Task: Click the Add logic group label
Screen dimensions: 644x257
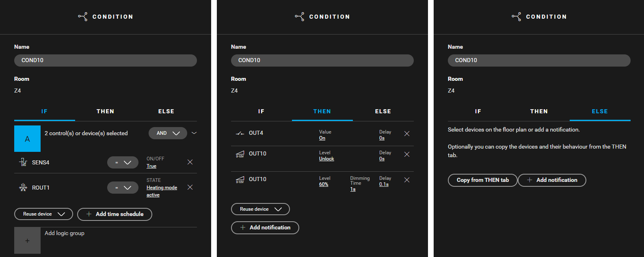Action: point(65,233)
